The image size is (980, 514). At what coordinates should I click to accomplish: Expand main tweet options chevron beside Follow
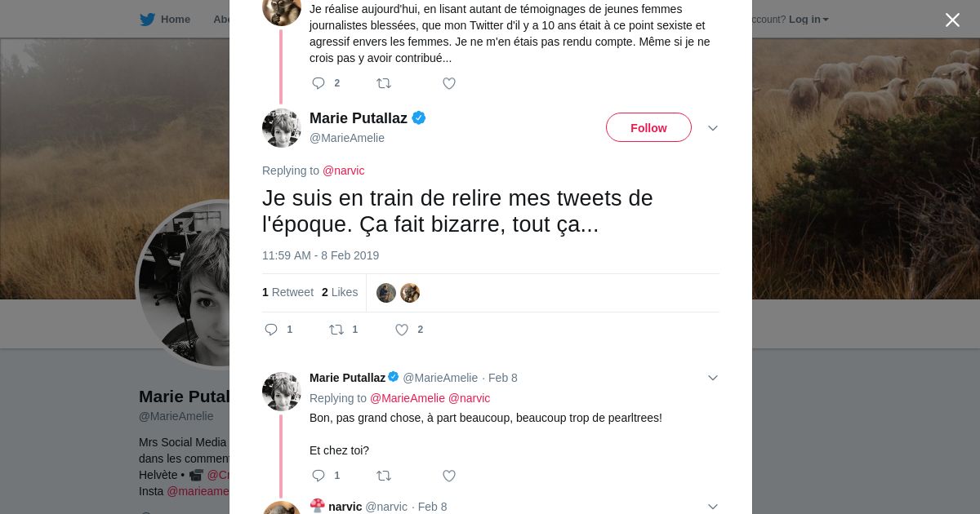(x=712, y=128)
